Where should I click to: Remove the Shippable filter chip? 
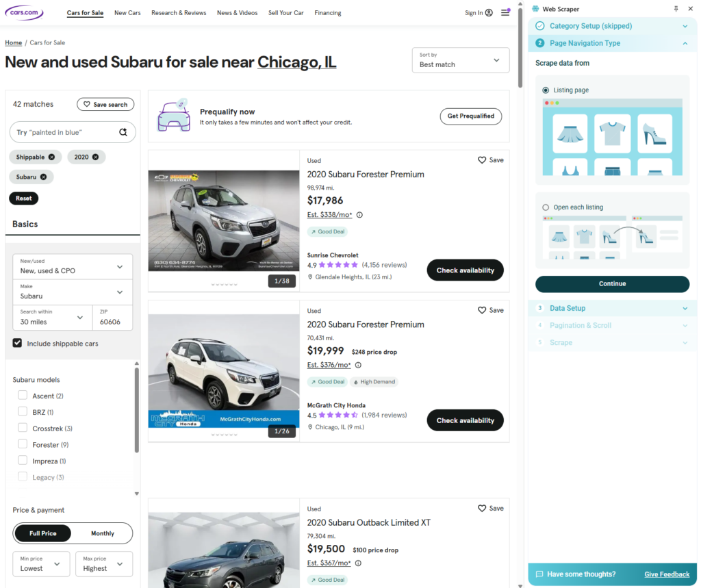click(x=51, y=157)
